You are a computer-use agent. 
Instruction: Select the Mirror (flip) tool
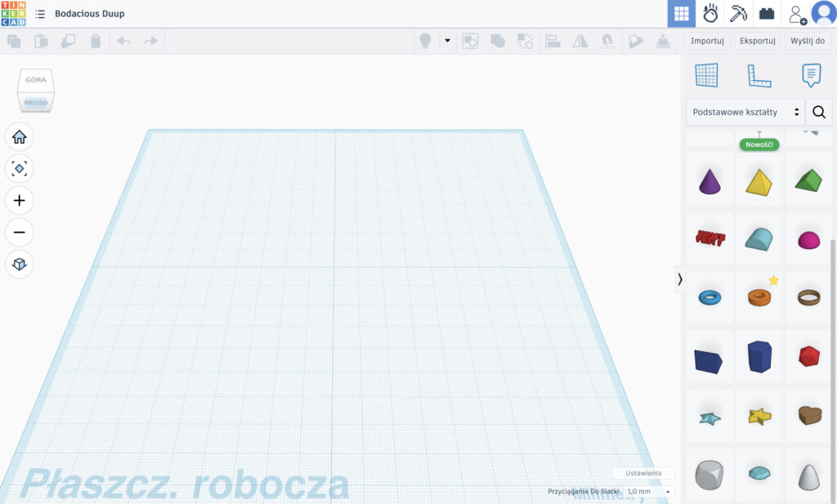pos(581,40)
